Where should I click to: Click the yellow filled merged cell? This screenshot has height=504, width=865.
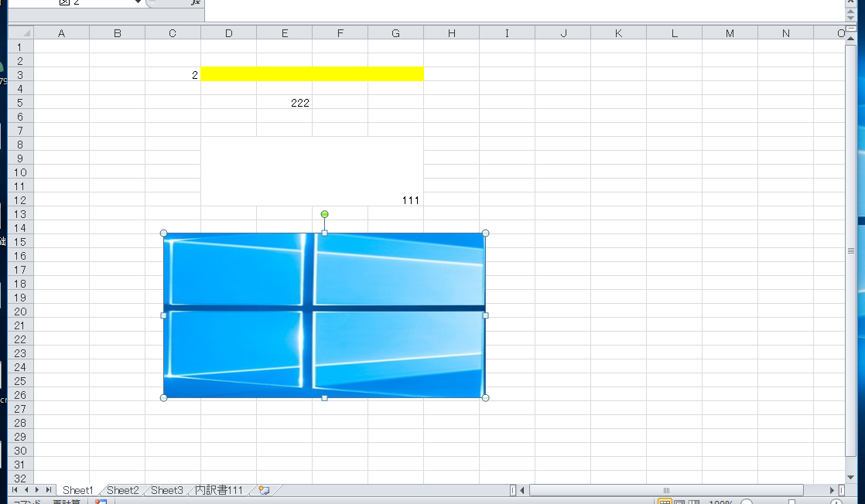pyautogui.click(x=313, y=74)
